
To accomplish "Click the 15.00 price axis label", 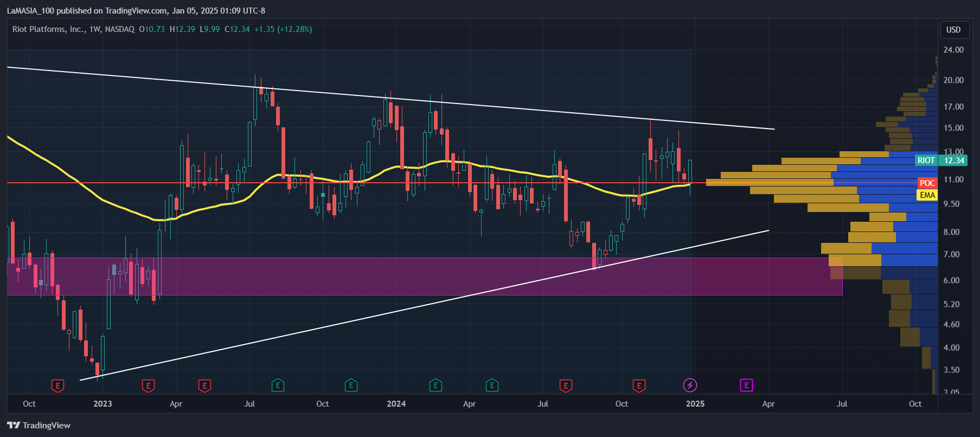I will coord(953,127).
